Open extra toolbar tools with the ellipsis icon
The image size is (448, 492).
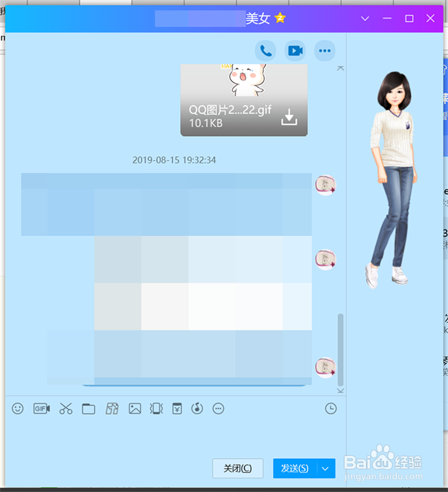pos(218,409)
